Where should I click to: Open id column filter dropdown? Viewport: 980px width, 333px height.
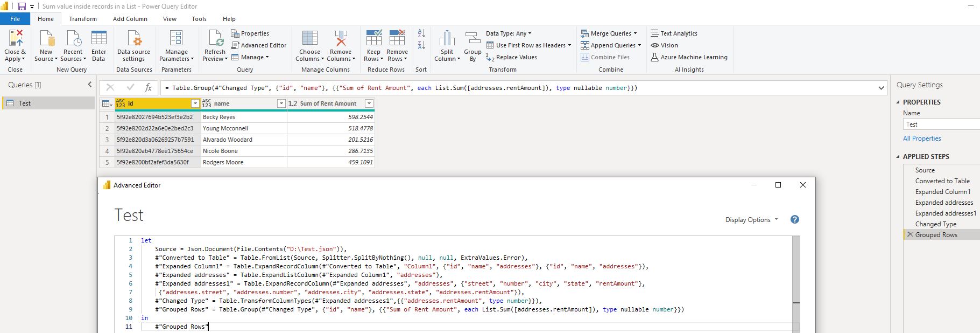click(195, 103)
